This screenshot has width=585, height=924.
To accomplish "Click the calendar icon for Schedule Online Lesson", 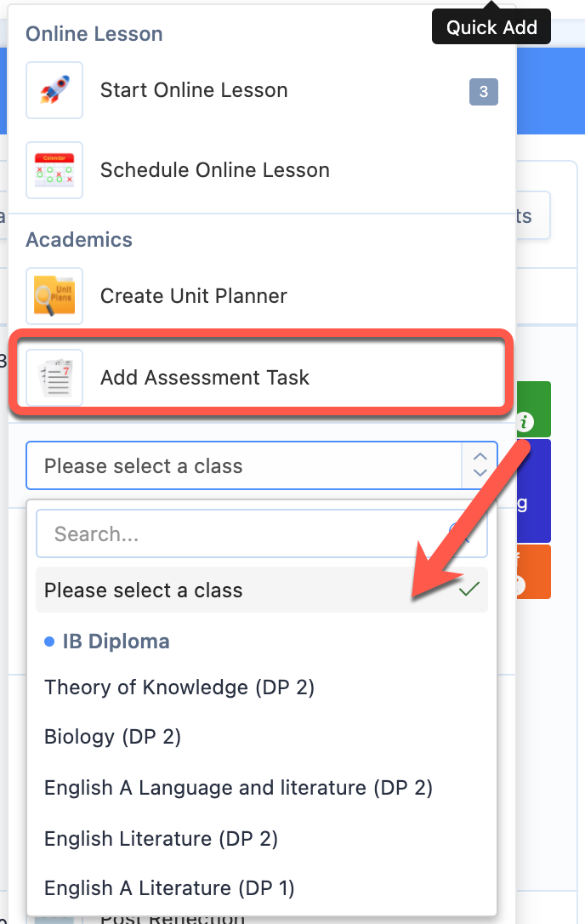I will tap(54, 170).
